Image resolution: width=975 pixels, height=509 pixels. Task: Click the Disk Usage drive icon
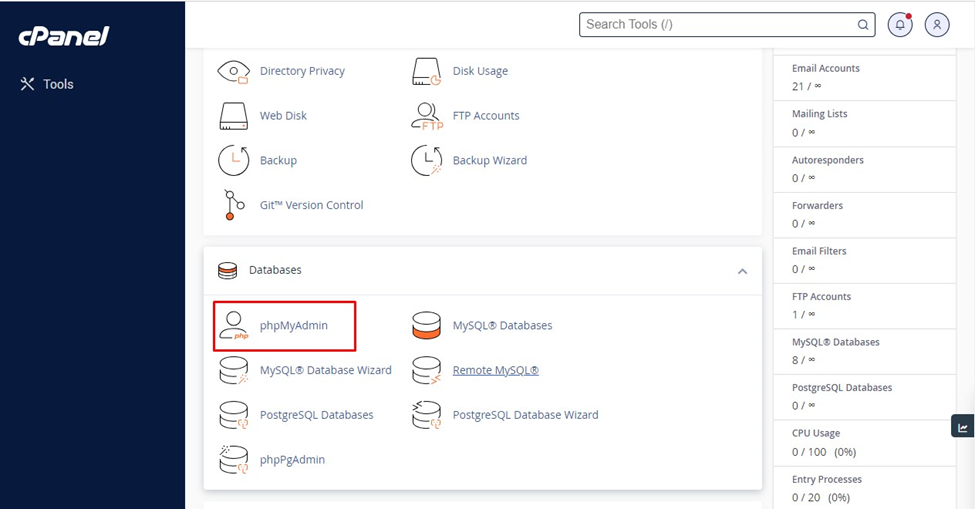pos(427,71)
